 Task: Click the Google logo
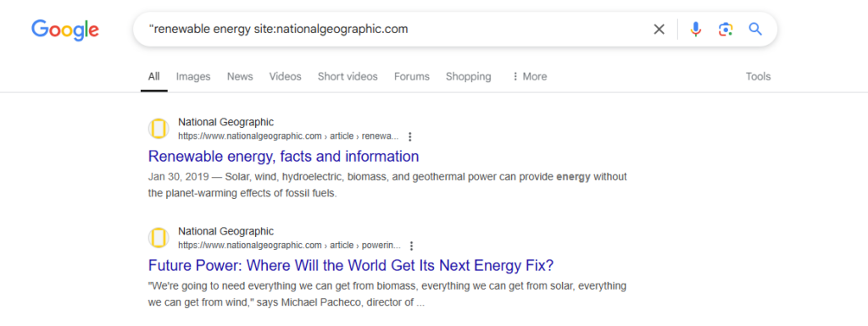65,30
